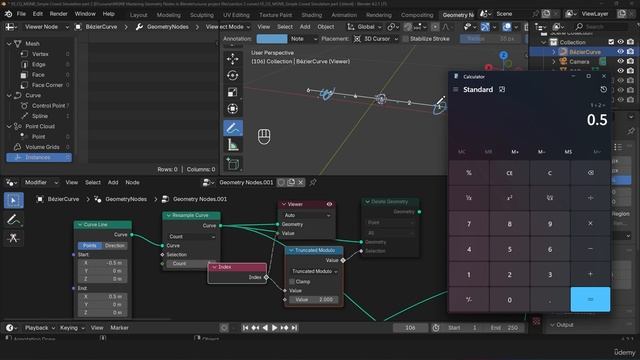Play the animation forward

click(275, 328)
